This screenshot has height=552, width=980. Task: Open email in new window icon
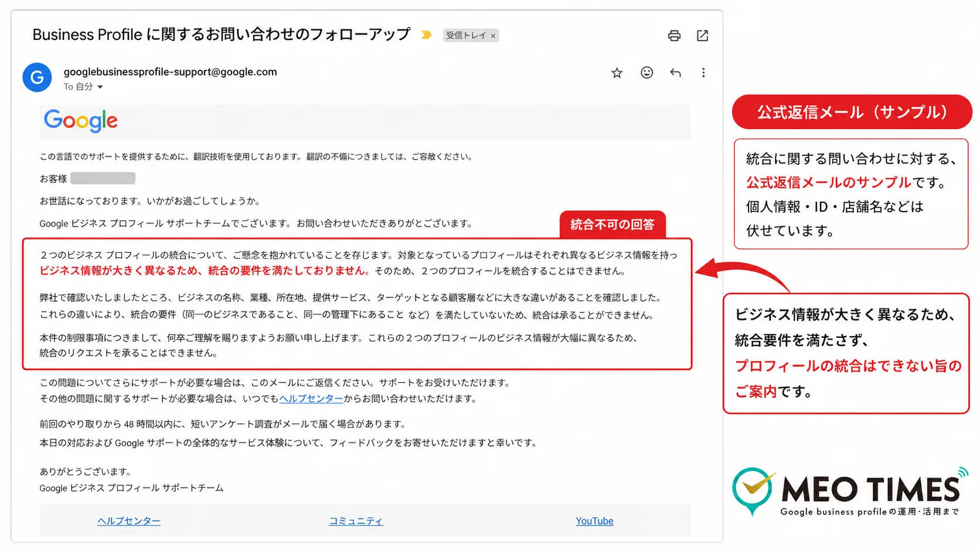tap(702, 36)
